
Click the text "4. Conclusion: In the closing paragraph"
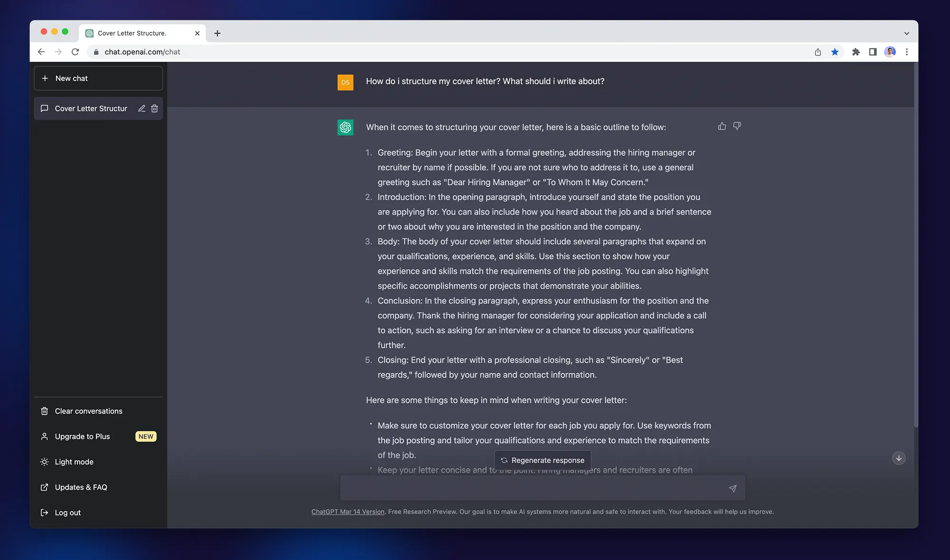442,301
